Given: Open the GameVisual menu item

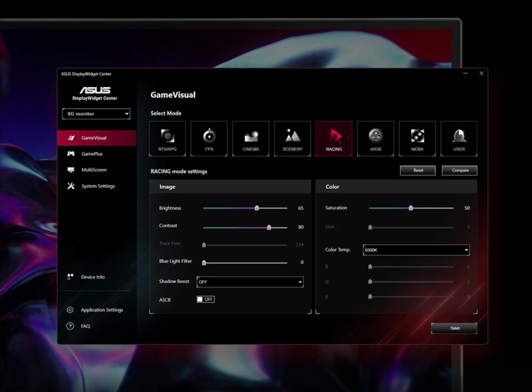Looking at the screenshot, I should (x=97, y=138).
